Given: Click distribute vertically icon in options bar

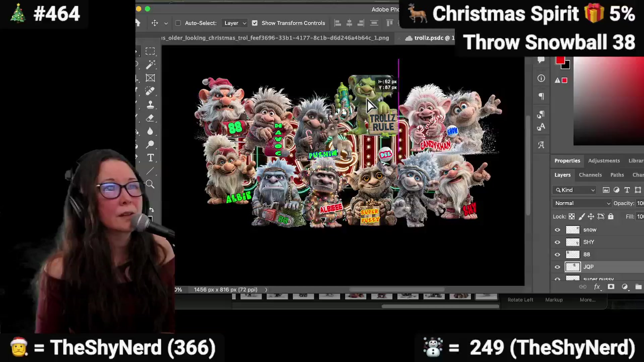Looking at the screenshot, I should pyautogui.click(x=374, y=23).
